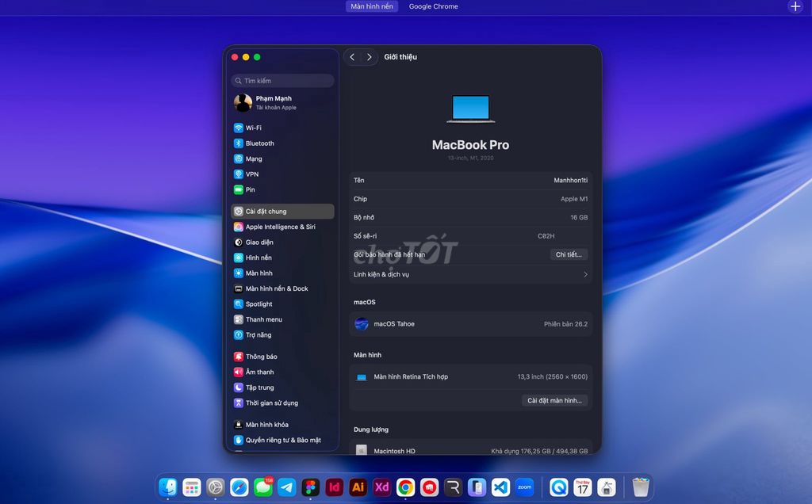Select the Màn hình nền tab
Viewport: 812px width, 504px height.
pos(371,6)
